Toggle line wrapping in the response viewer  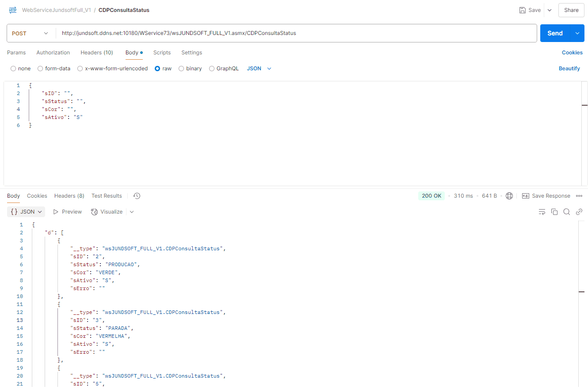coord(542,212)
